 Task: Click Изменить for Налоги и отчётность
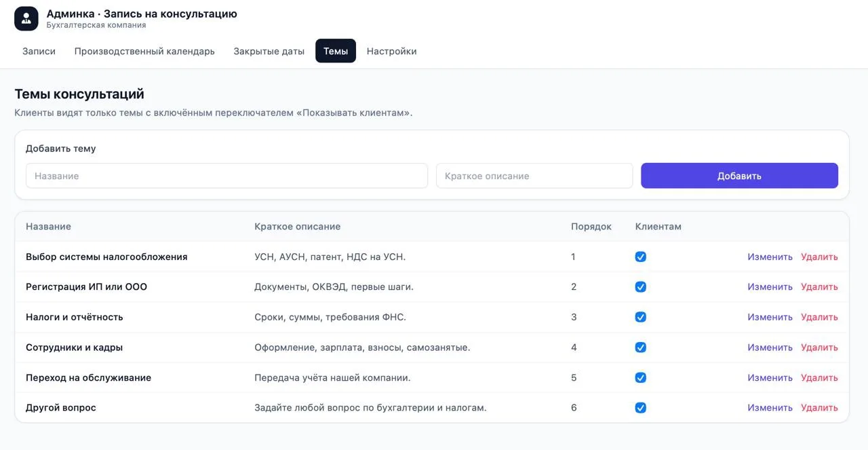point(770,317)
